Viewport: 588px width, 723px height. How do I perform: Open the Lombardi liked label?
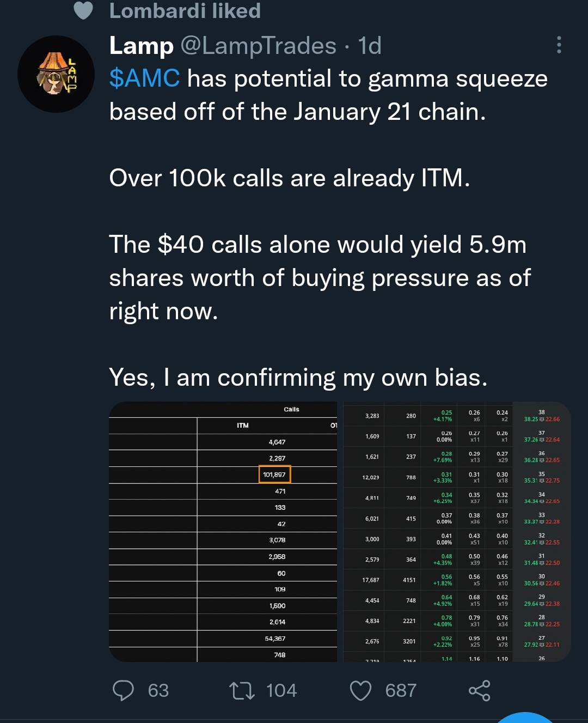click(185, 11)
